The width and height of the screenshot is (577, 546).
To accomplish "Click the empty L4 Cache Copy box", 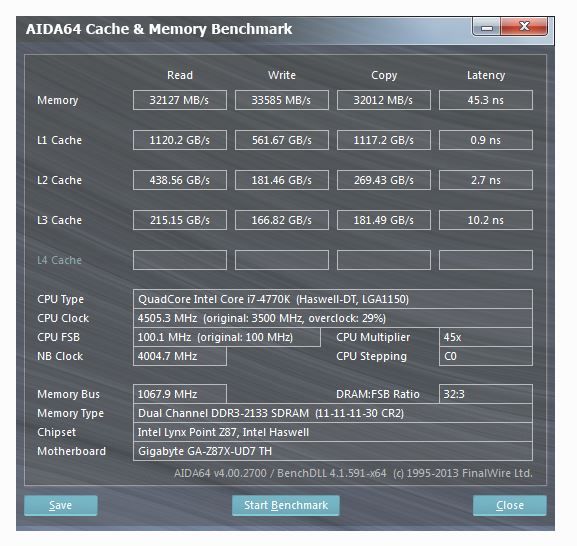I will pyautogui.click(x=383, y=260).
